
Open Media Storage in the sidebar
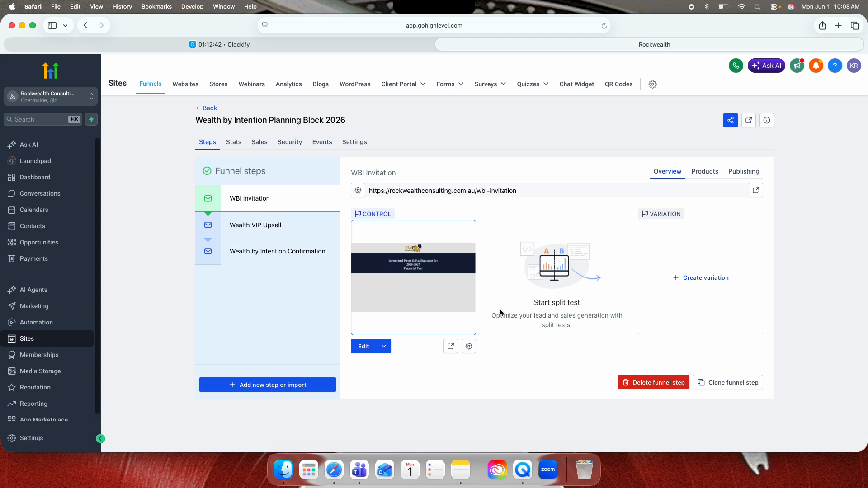(40, 371)
